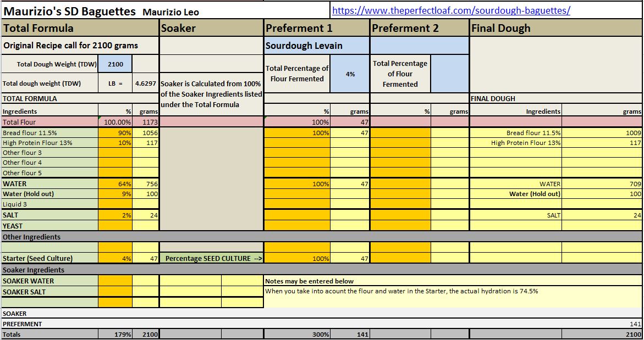Click the blue 4% flour fermented cell
This screenshot has height=340, width=644.
point(350,74)
